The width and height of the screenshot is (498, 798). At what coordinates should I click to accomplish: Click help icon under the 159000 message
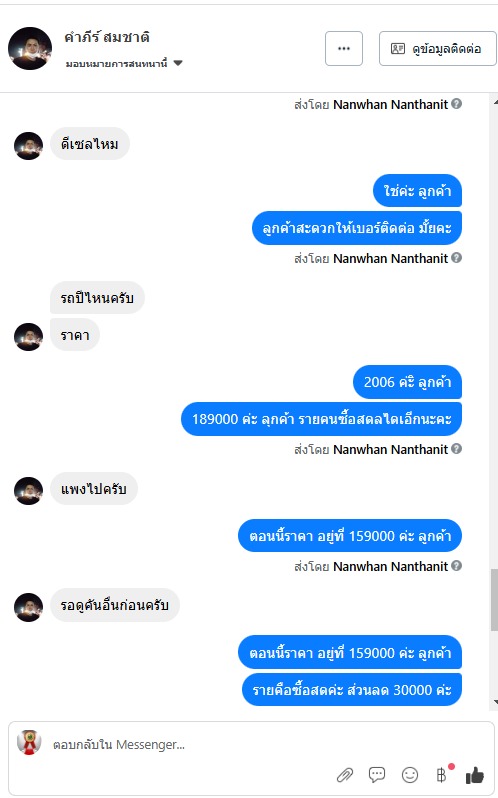pyautogui.click(x=457, y=565)
